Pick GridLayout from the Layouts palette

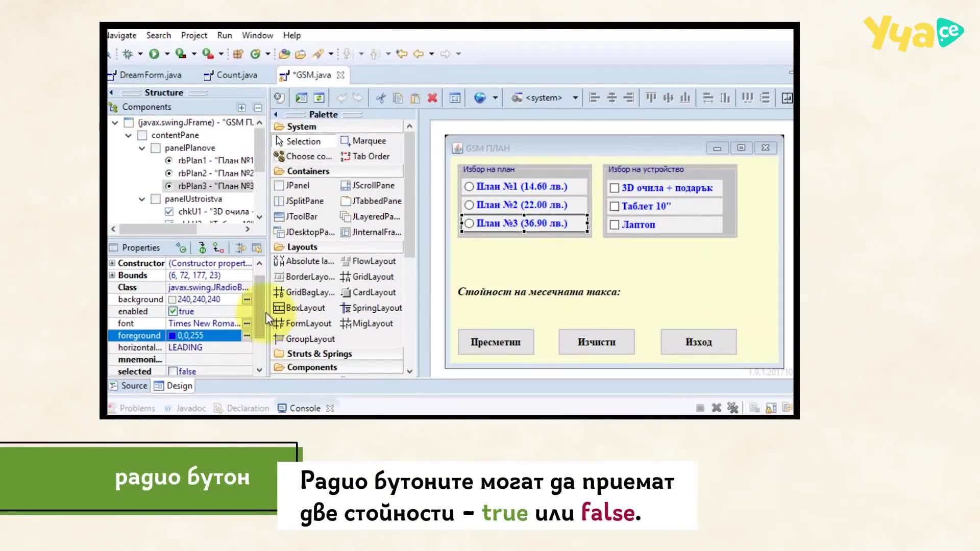367,277
